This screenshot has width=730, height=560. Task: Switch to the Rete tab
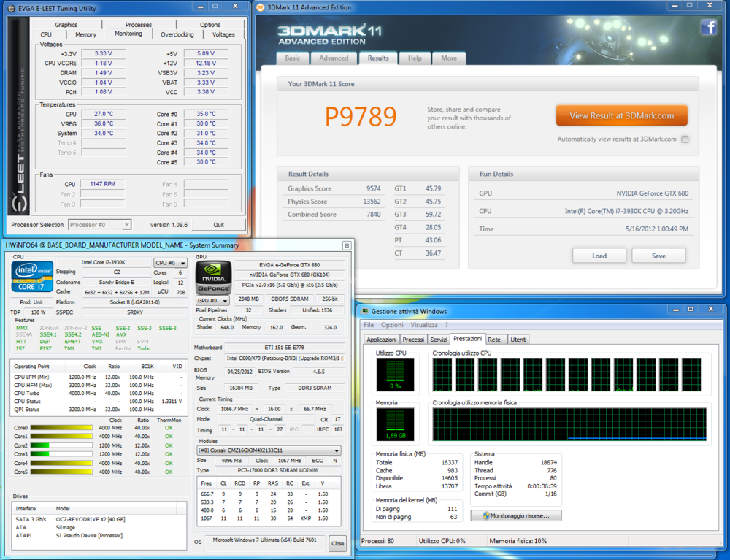(494, 340)
